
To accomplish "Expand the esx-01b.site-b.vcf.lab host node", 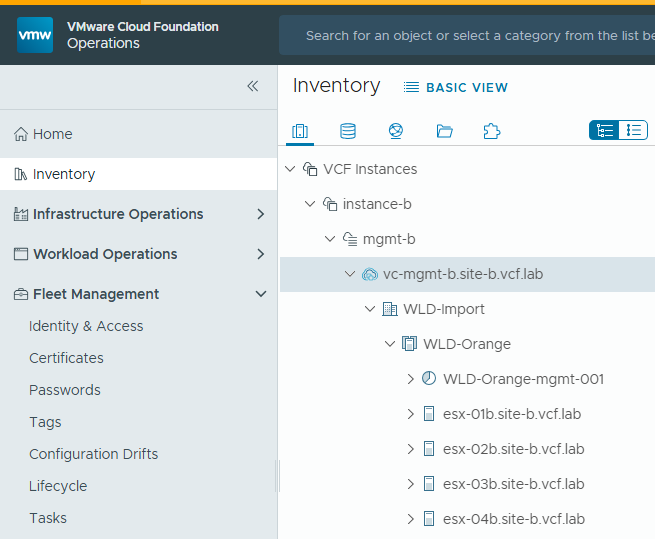I will point(410,414).
